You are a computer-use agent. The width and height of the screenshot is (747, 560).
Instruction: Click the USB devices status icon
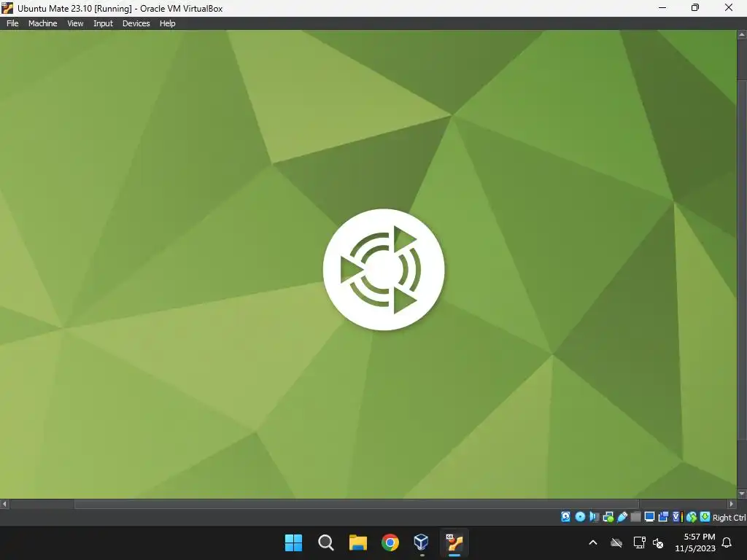tap(622, 517)
